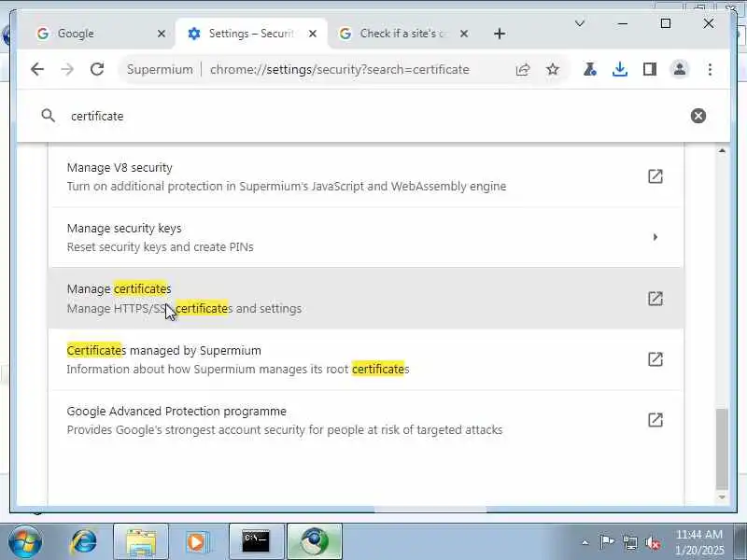Viewport: 747px width, 560px height.
Task: Open Windows Explorer folder in taskbar
Action: tap(141, 541)
